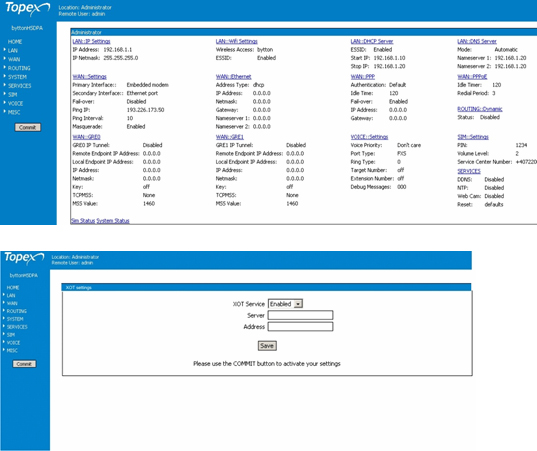Open SERVICES in the XOT page sidebar

click(17, 327)
